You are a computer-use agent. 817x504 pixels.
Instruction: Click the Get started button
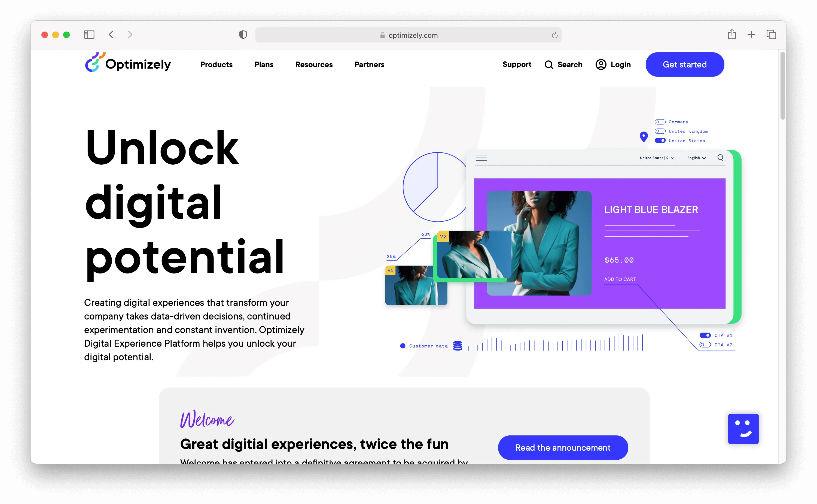(x=685, y=65)
